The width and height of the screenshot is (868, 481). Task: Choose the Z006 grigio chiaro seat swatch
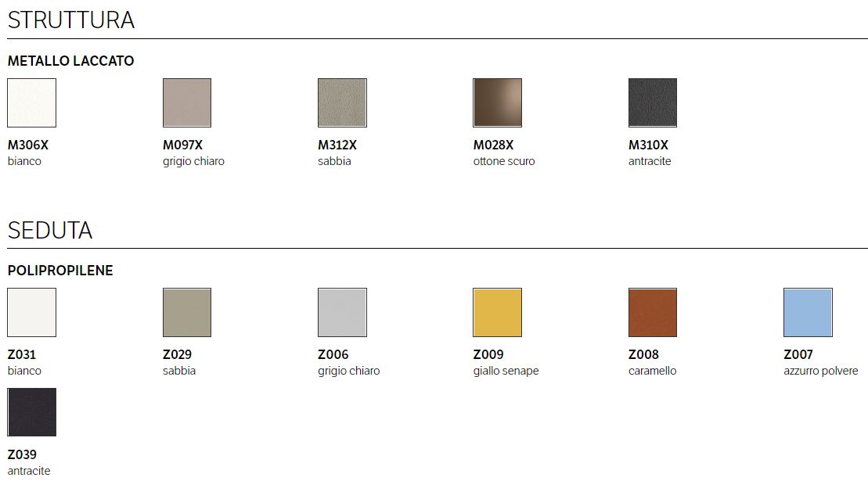click(341, 311)
